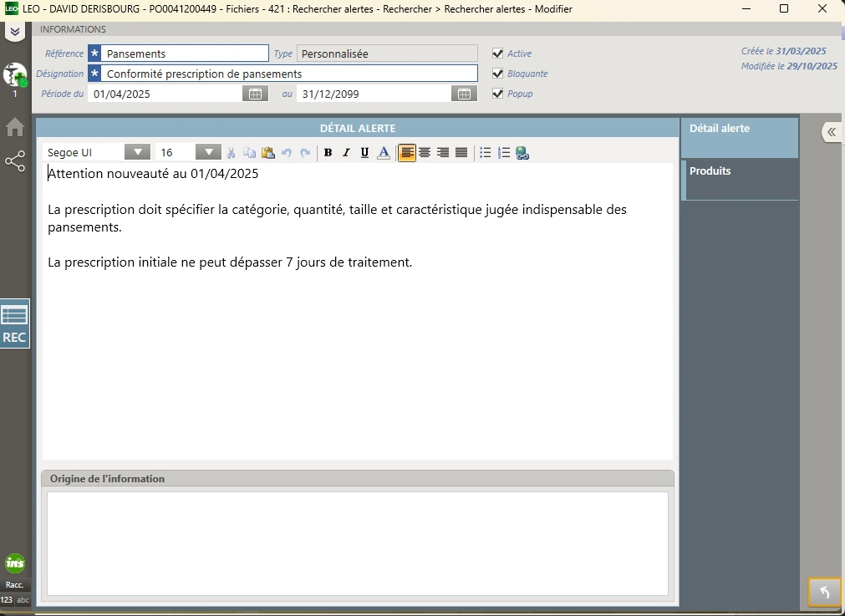This screenshot has height=616, width=845.
Task: Click the share icon in sidebar
Action: (15, 161)
